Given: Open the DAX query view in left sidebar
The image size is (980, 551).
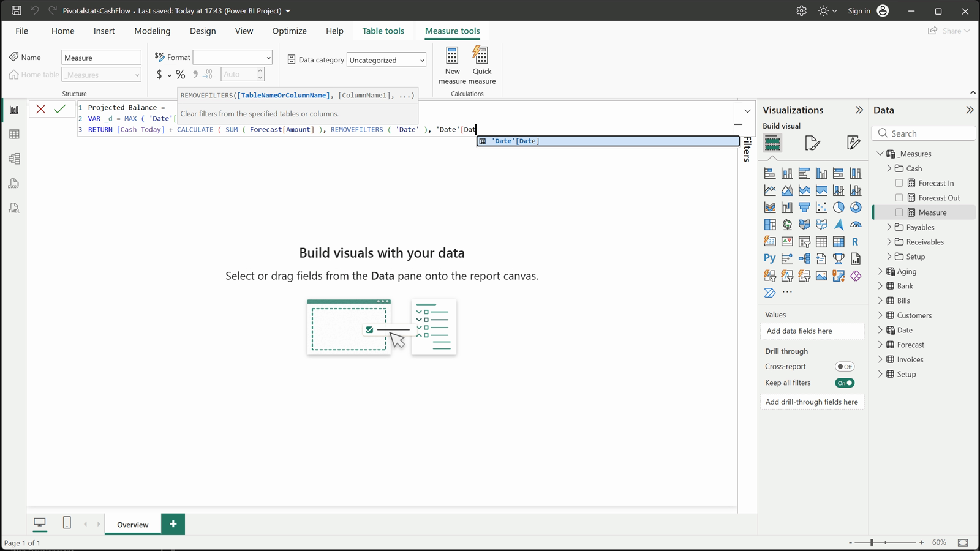Looking at the screenshot, I should tap(14, 184).
